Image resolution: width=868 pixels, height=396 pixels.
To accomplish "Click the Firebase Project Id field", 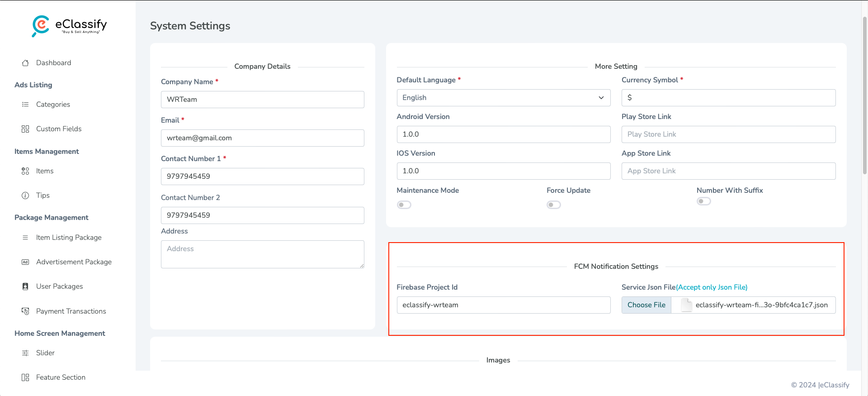I will [x=503, y=305].
